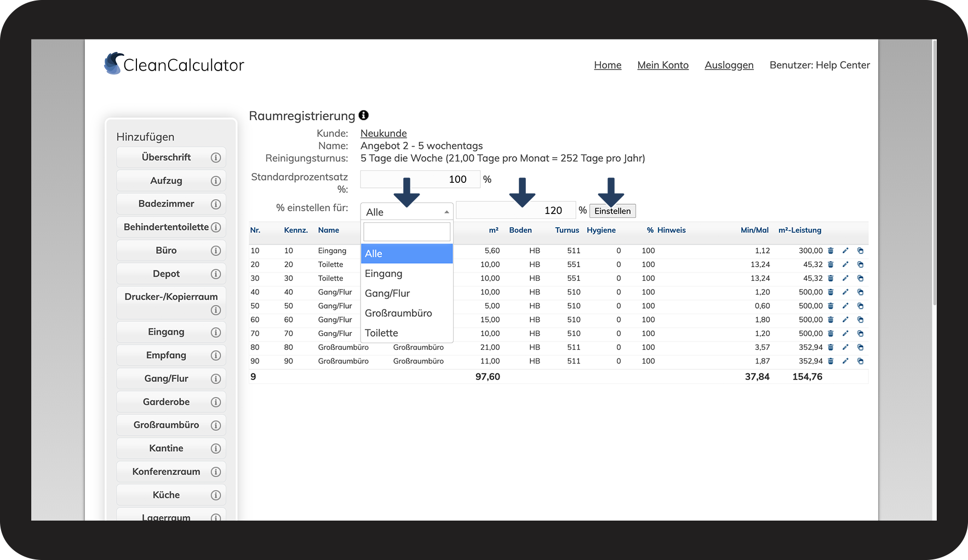The width and height of the screenshot is (968, 560).
Task: Click pencil icon for row 60
Action: click(x=845, y=320)
